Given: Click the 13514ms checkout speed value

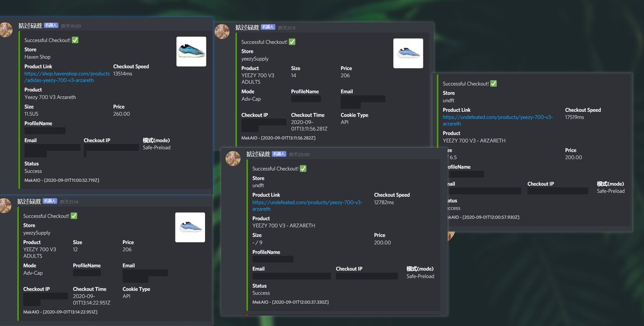Looking at the screenshot, I should coord(123,74).
